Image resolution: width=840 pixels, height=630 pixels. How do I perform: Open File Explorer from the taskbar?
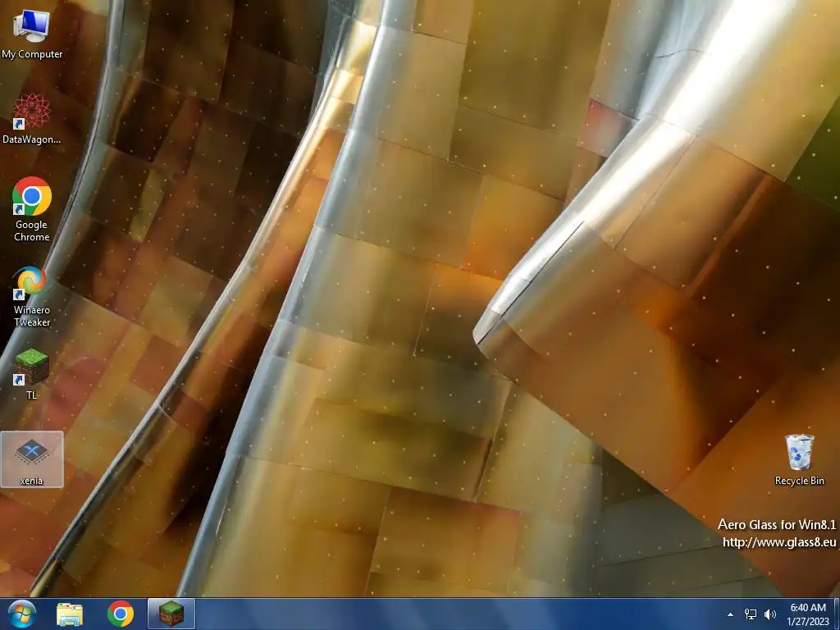(x=70, y=614)
